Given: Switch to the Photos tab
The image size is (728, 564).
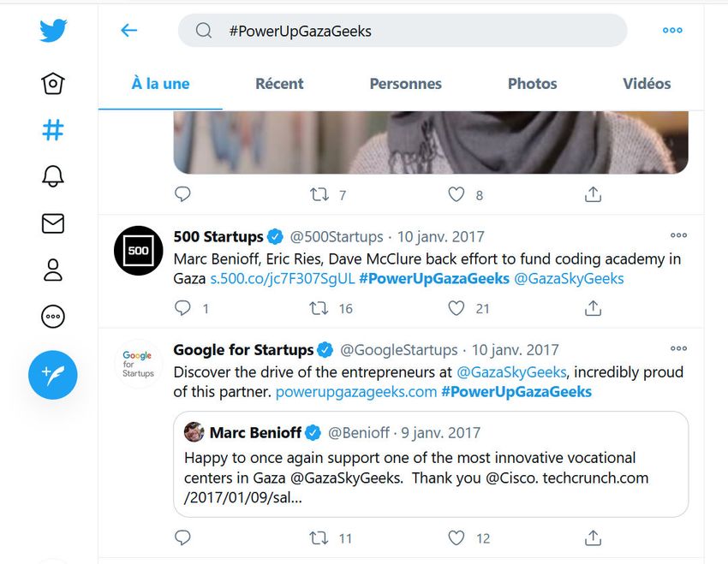Looking at the screenshot, I should click(532, 84).
